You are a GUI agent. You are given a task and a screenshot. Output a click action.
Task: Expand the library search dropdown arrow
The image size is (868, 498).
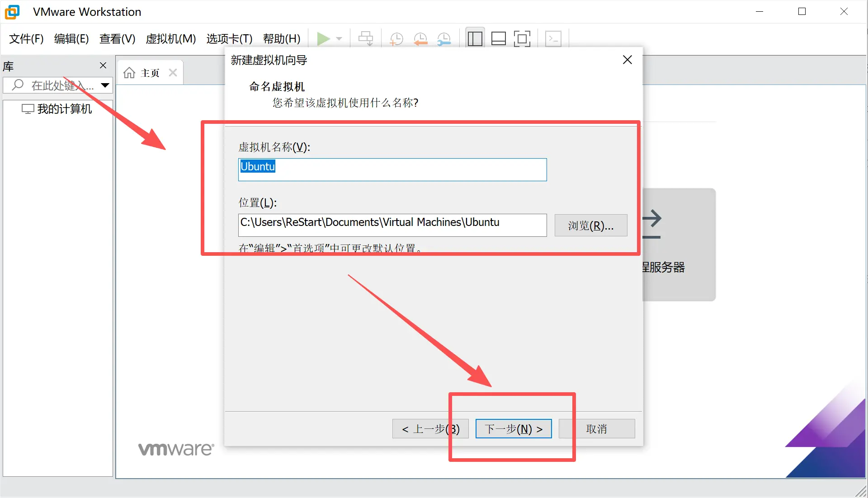tap(105, 85)
